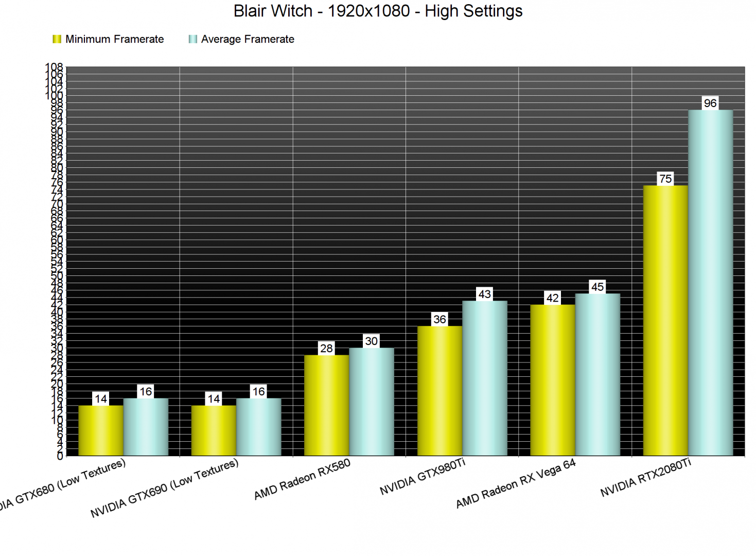Click the 75 data label
Image resolution: width=756 pixels, height=556 pixels.
[665, 179]
